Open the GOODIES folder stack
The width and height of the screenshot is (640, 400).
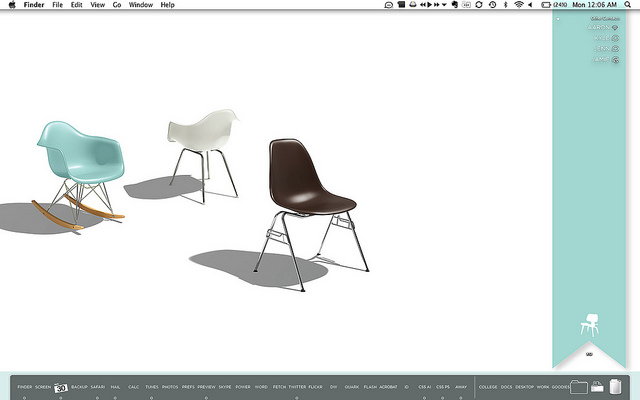560,387
